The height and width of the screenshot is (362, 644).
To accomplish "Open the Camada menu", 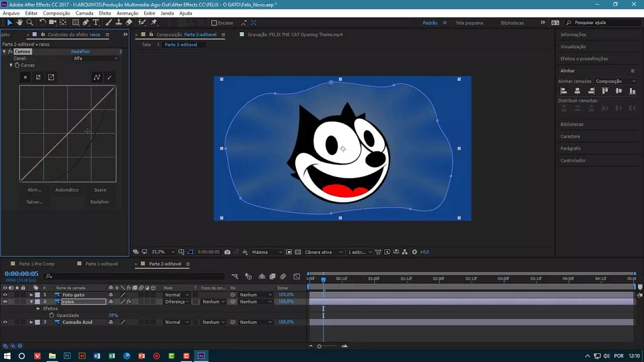I will [85, 13].
